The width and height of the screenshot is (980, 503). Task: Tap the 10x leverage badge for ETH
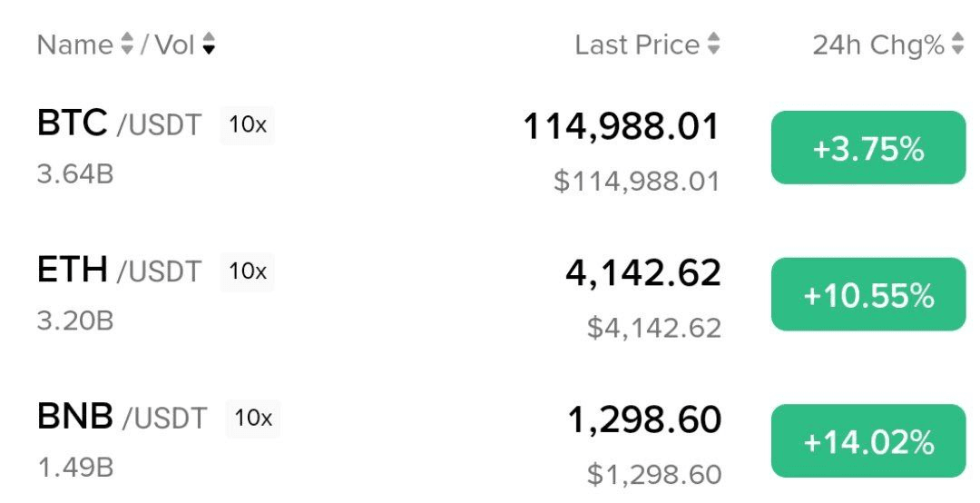click(247, 271)
